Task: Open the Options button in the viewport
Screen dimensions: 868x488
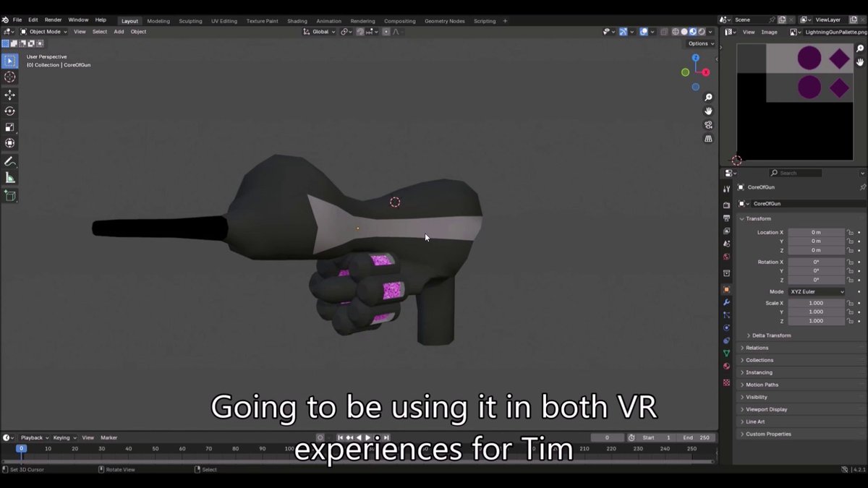Action: click(699, 43)
